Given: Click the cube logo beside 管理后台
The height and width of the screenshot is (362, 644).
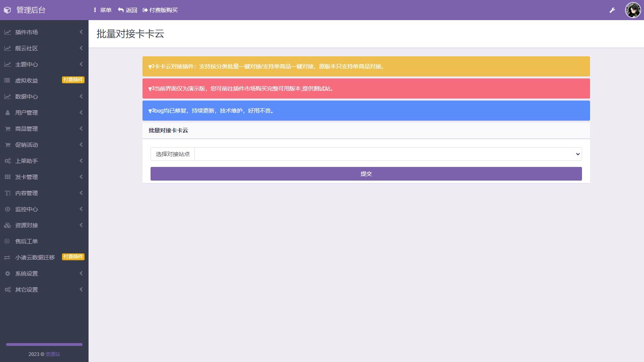Looking at the screenshot, I should pyautogui.click(x=7, y=10).
